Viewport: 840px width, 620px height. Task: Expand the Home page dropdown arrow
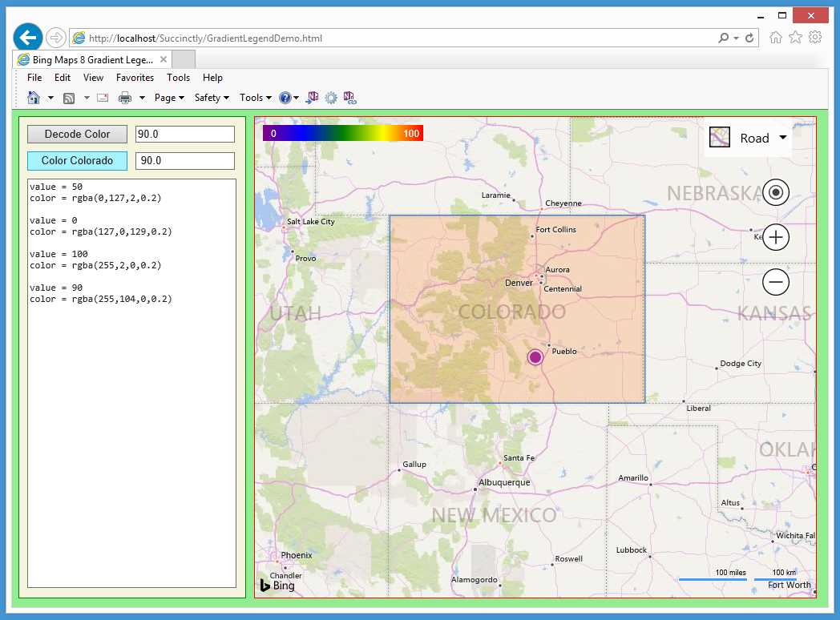50,98
